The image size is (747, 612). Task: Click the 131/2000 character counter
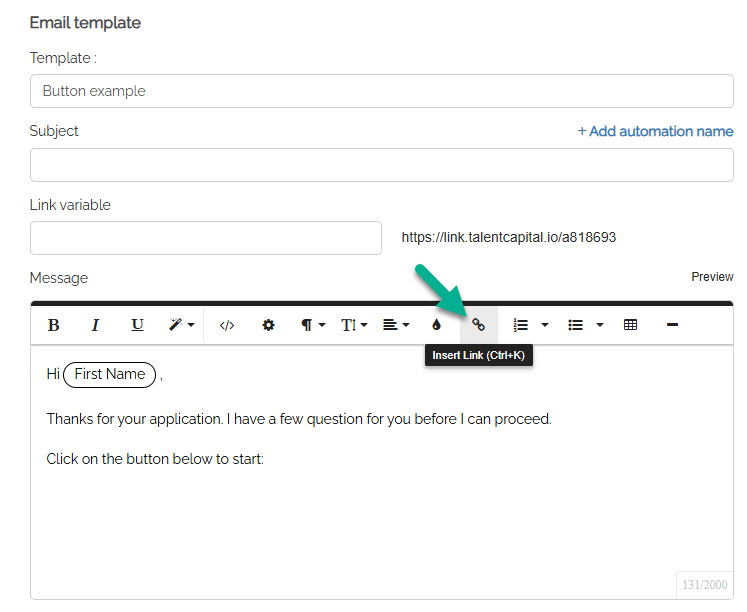coord(705,584)
